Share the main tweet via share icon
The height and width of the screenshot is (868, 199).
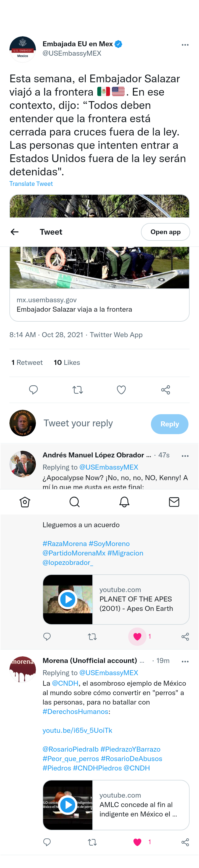[166, 390]
